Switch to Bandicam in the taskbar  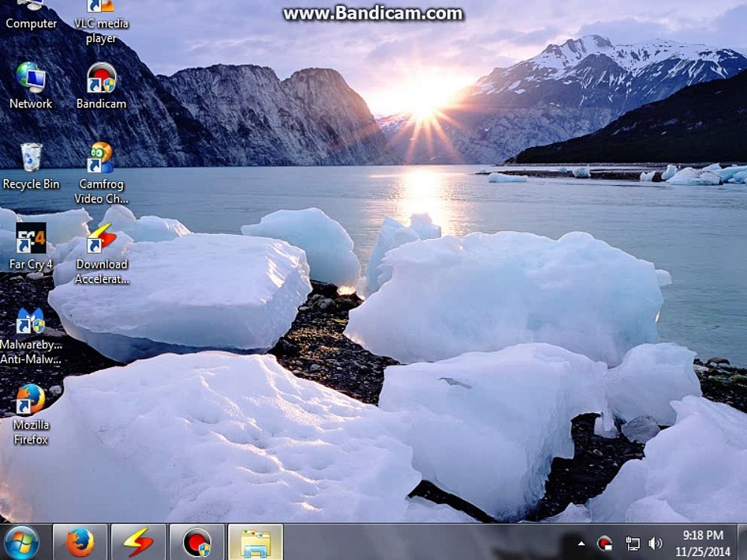[197, 542]
